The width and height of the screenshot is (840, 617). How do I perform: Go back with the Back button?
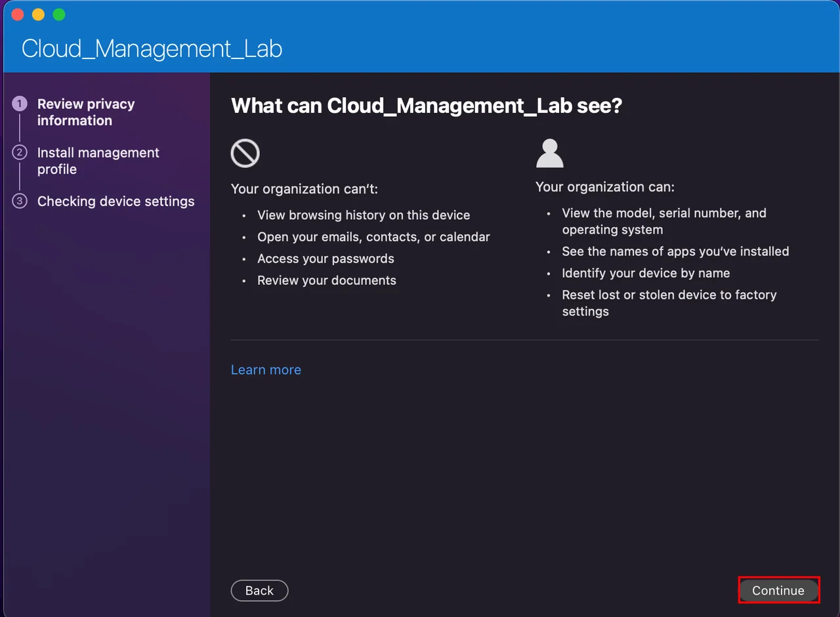tap(259, 590)
